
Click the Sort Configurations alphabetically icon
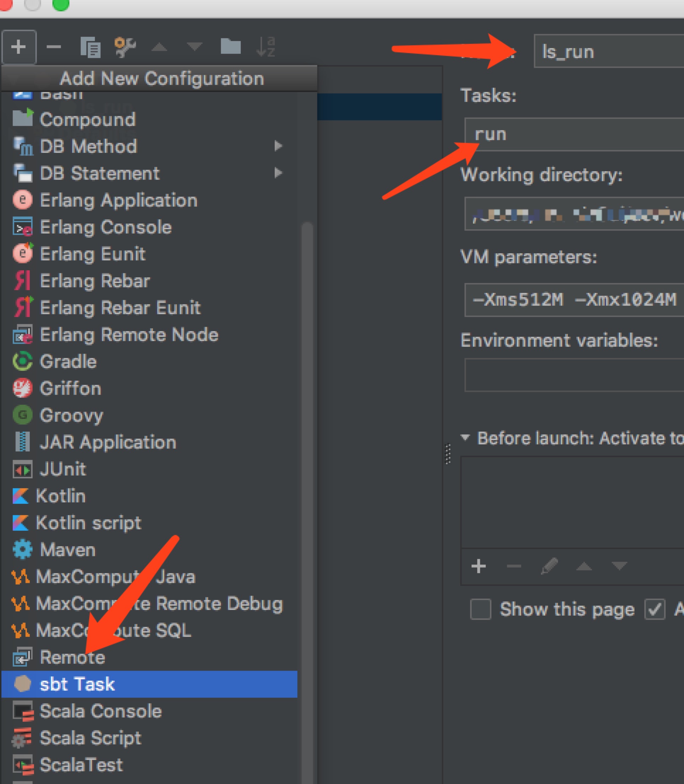(x=266, y=47)
